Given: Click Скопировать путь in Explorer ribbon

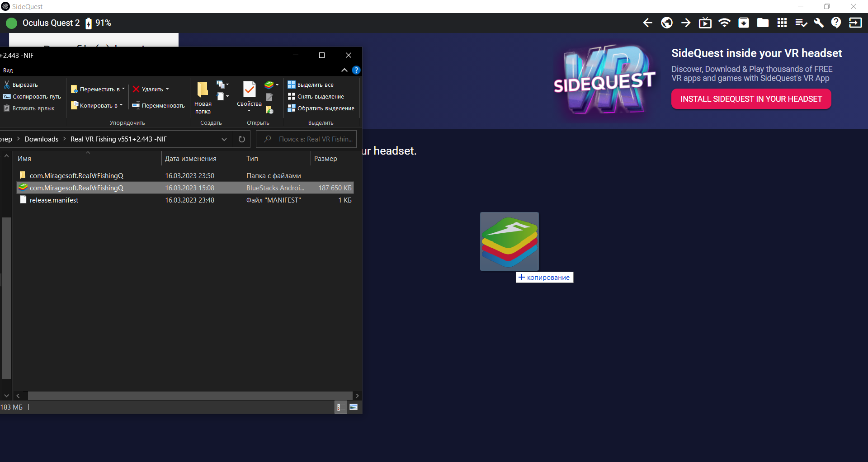Looking at the screenshot, I should 32,96.
